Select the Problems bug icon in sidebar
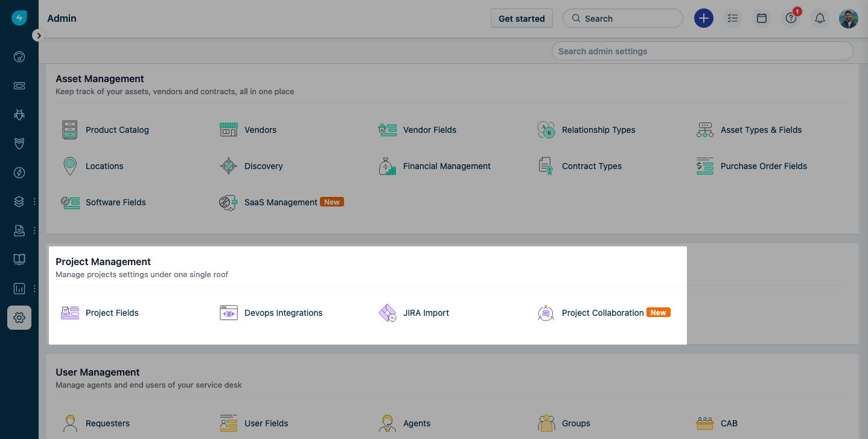Screen dimensions: 868x439 pos(19,114)
